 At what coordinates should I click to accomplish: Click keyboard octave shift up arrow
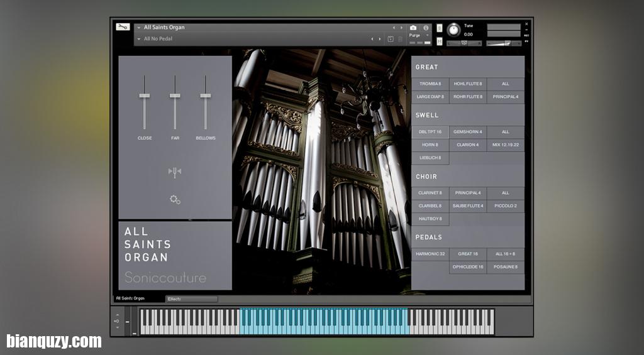coord(117,315)
